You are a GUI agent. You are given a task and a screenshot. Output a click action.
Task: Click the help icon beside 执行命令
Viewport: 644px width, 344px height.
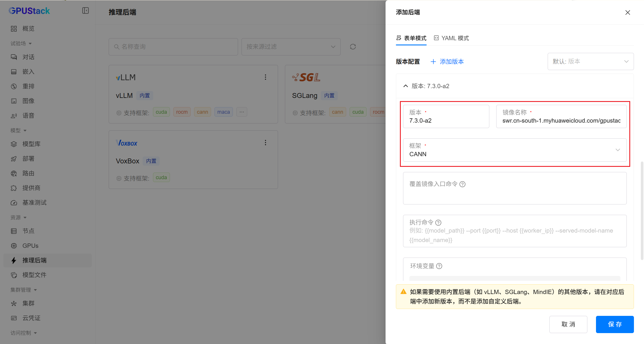click(438, 223)
